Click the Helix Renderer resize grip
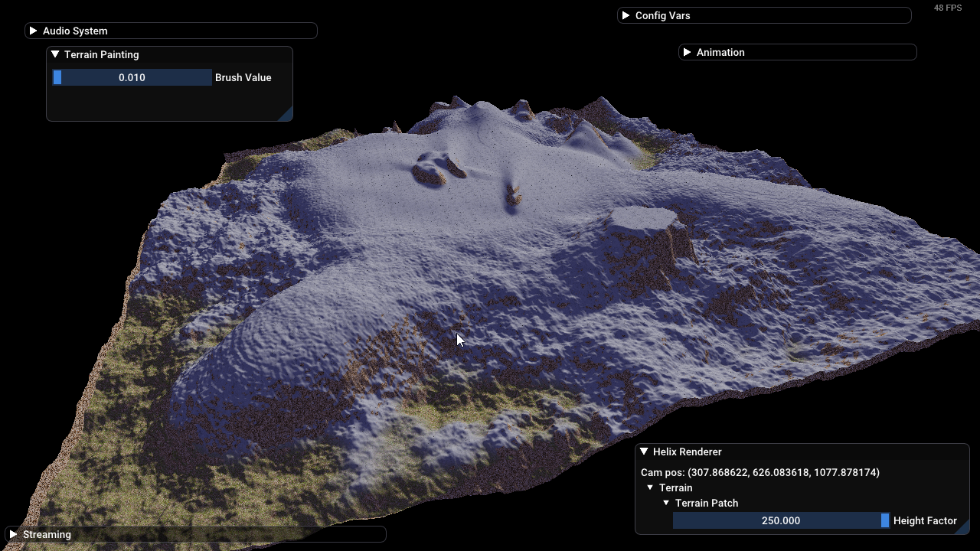This screenshot has width=980, height=551. [963, 527]
